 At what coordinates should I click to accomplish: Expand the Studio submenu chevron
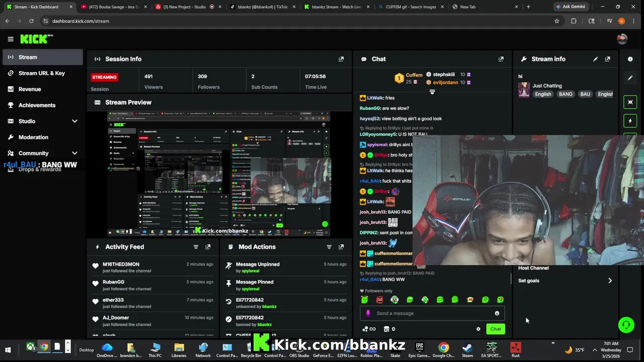[x=74, y=121]
